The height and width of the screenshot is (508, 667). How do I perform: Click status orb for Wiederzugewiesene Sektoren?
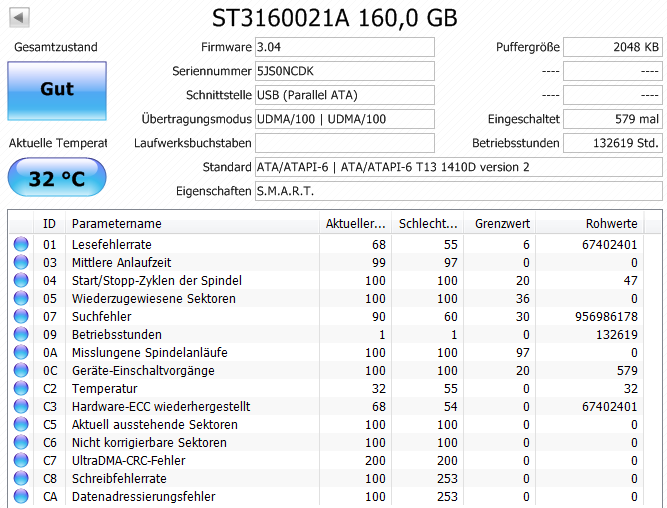(21, 298)
